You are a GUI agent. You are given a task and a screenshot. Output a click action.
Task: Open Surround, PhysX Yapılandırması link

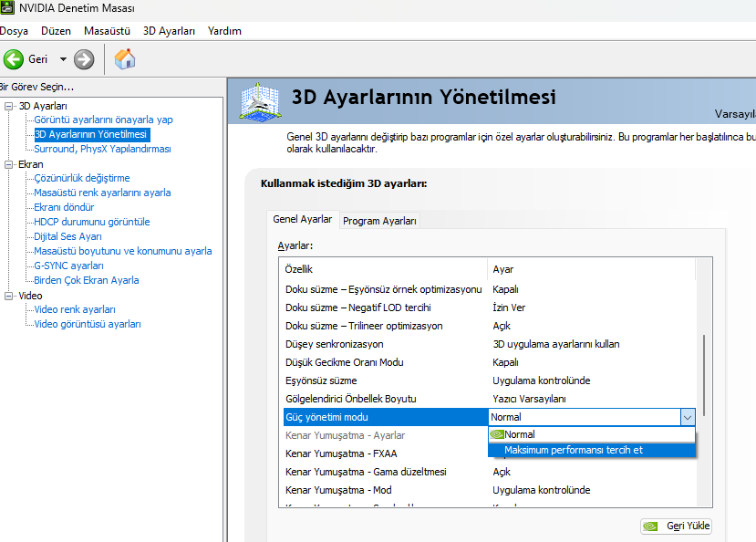pyautogui.click(x=103, y=149)
